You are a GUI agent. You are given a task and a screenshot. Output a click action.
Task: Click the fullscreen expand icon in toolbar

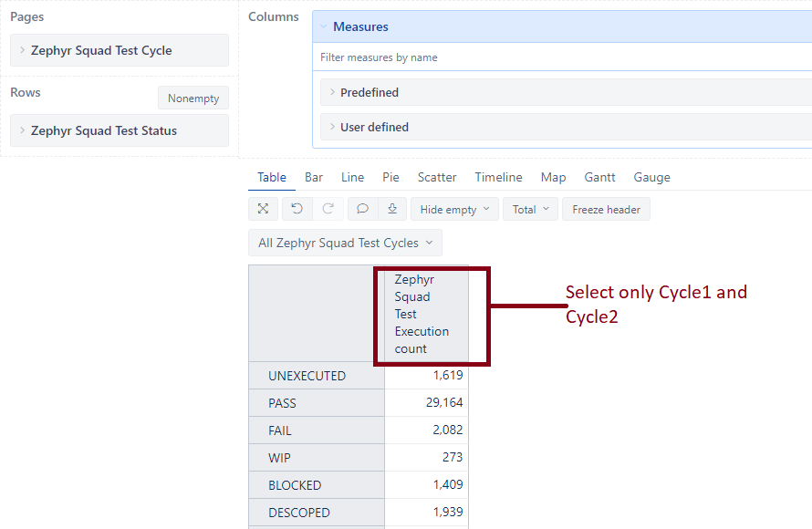[x=263, y=209]
